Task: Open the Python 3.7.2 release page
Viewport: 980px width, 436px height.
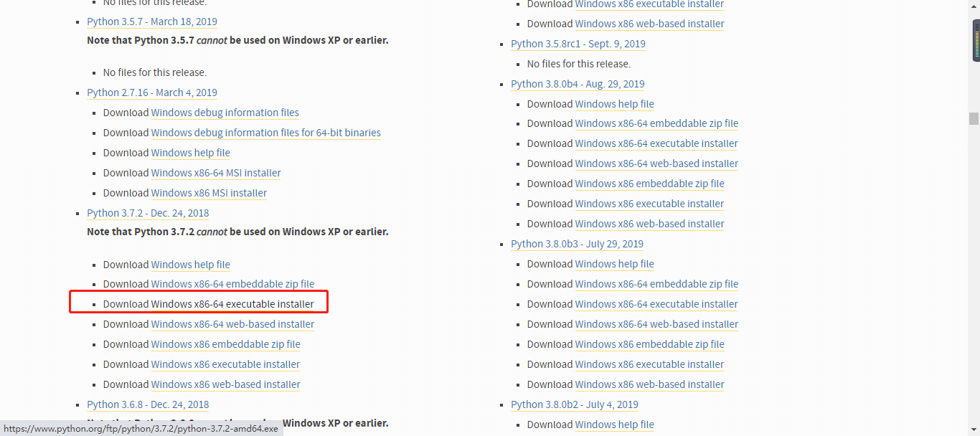Action: coord(148,213)
